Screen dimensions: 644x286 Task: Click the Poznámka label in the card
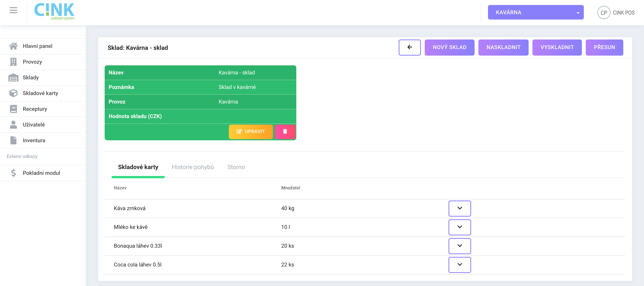(121, 87)
